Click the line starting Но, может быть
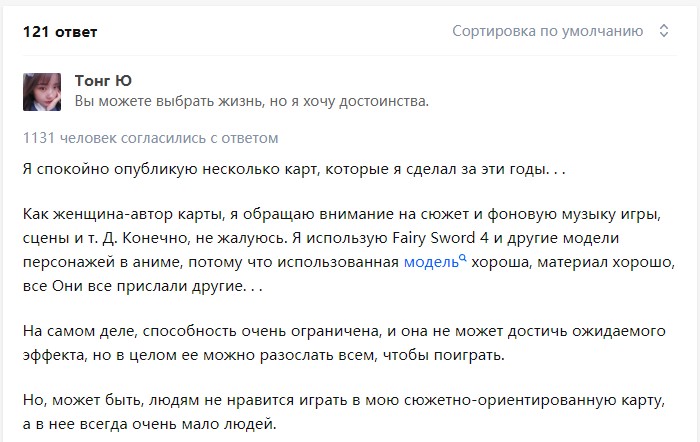The image size is (700, 442). pos(342,401)
